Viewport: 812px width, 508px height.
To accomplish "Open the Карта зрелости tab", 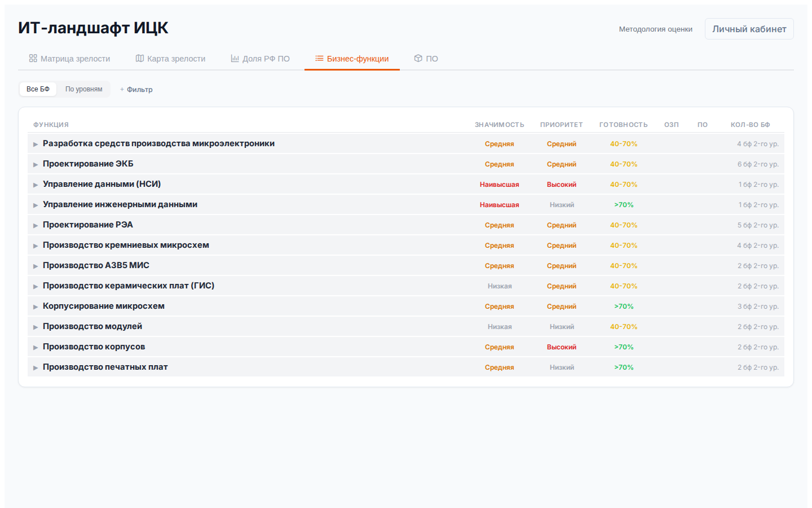I will click(176, 59).
